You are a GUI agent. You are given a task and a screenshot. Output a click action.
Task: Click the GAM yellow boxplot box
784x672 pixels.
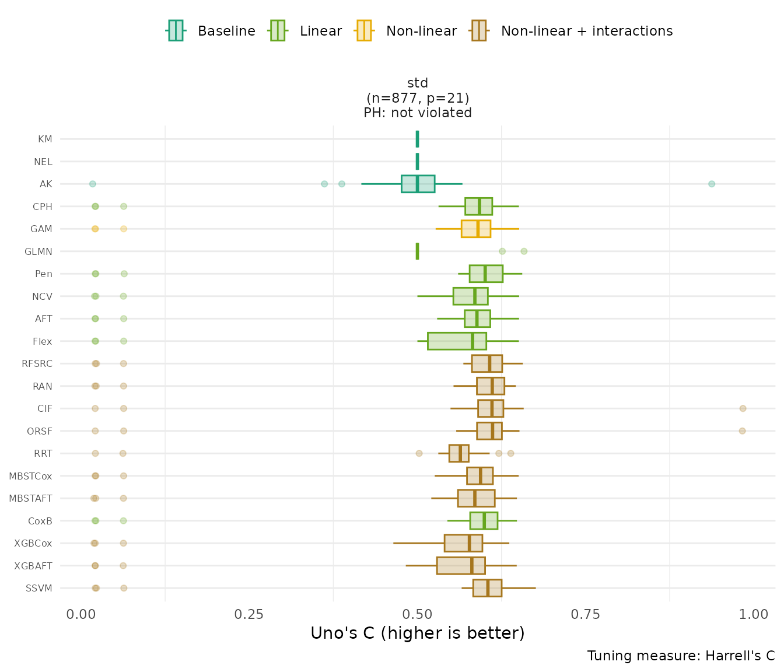476,229
